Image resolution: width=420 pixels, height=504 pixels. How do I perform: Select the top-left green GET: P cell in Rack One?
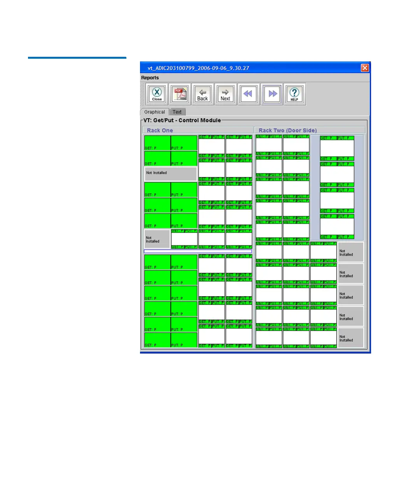157,143
